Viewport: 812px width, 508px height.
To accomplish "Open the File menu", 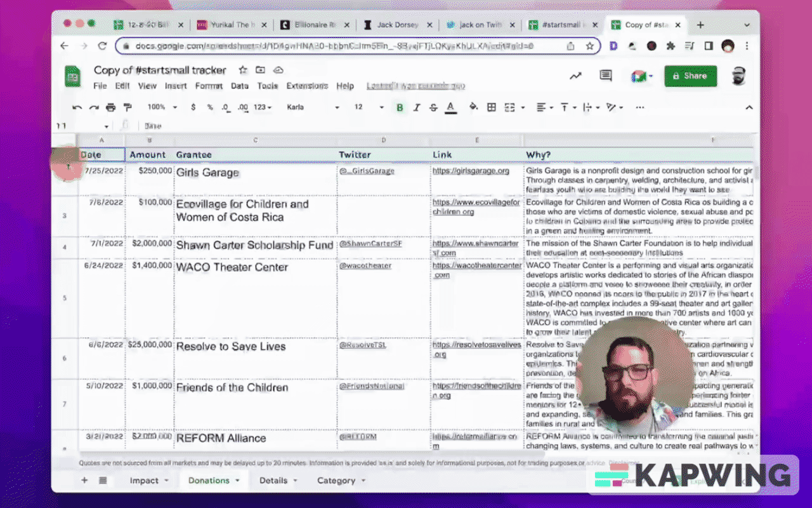I will pyautogui.click(x=100, y=86).
